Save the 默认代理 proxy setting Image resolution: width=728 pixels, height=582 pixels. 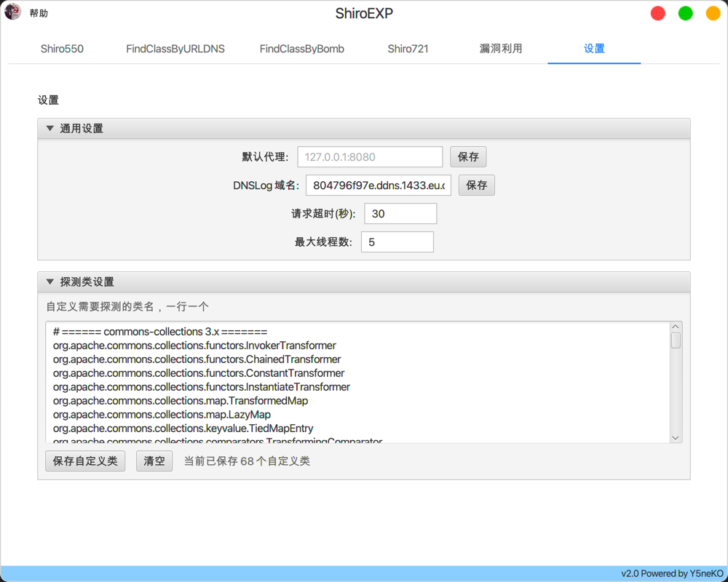468,157
